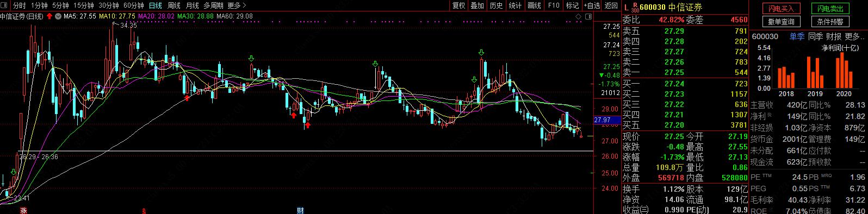The width and height of the screenshot is (868, 214).
Task: Switch chart to 60分钟 period
Action: click(x=134, y=5)
